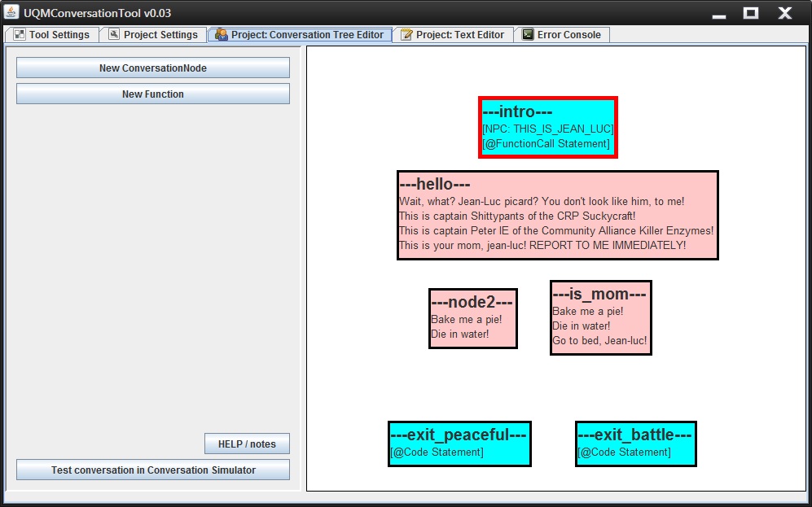Viewport: 812px width, 507px height.
Task: Click the New Function button
Action: coord(153,94)
